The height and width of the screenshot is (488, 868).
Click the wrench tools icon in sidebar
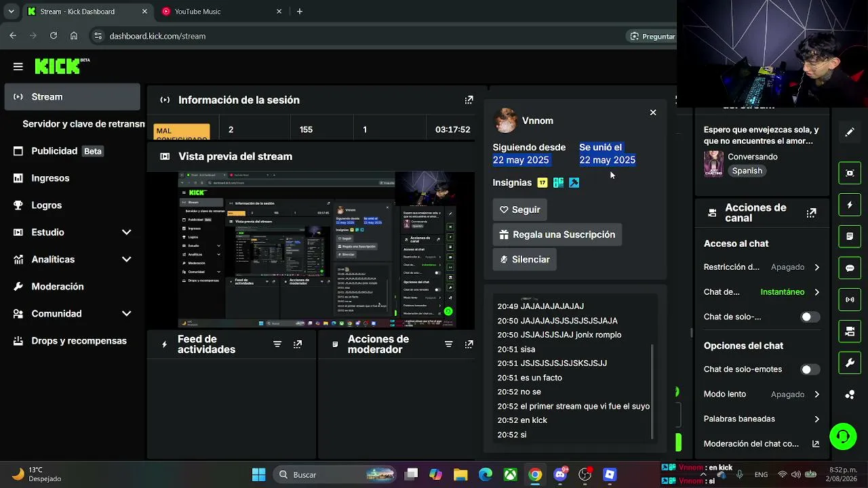[x=850, y=363]
